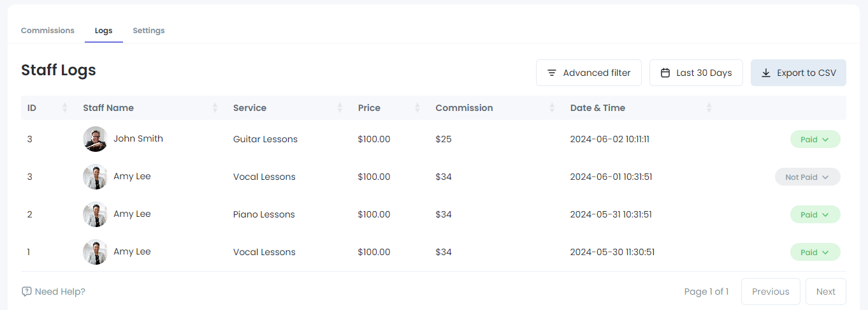The image size is (868, 310).
Task: Open the Settings tab
Action: coord(148,31)
